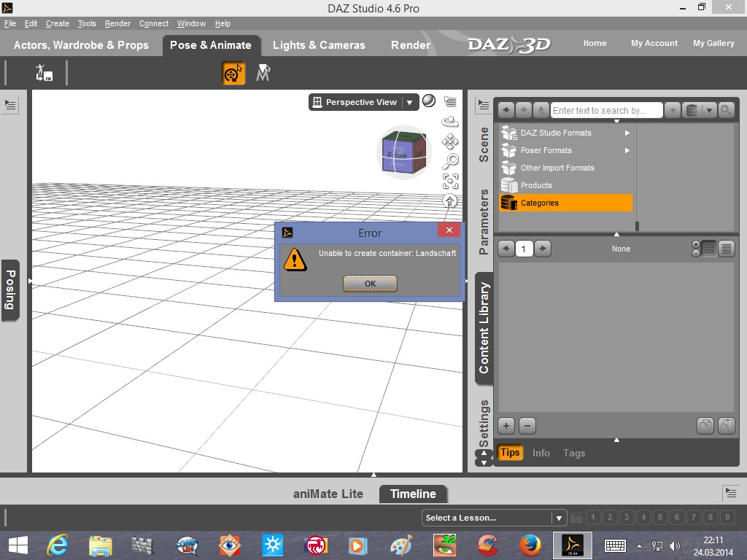Click the reset camera viewport icon
Viewport: 747px width, 560px height.
[449, 201]
